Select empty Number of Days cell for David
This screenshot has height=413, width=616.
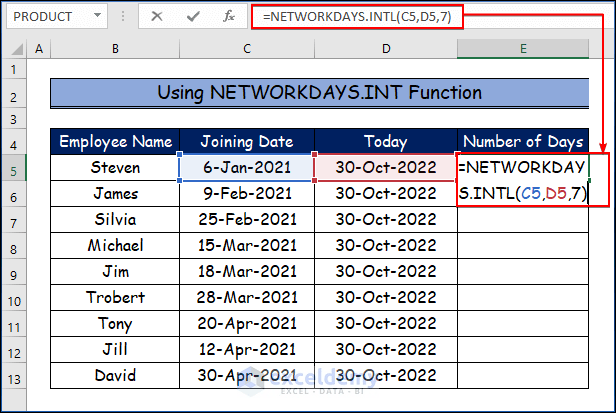pyautogui.click(x=523, y=375)
